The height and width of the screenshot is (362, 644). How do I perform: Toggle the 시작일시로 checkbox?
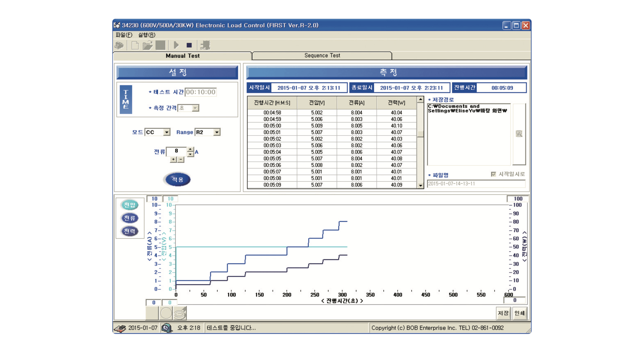[x=493, y=174]
